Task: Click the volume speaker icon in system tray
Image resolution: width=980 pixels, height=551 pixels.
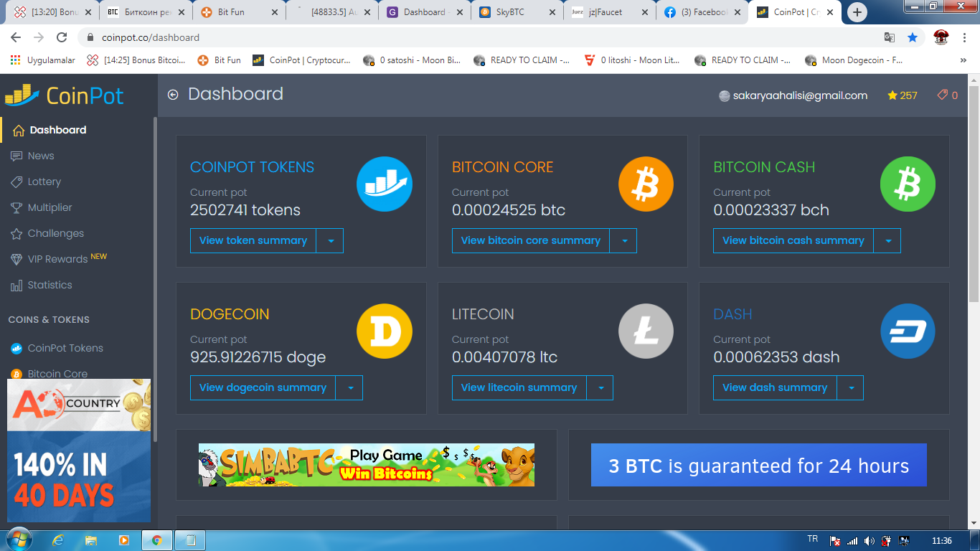Action: (870, 540)
